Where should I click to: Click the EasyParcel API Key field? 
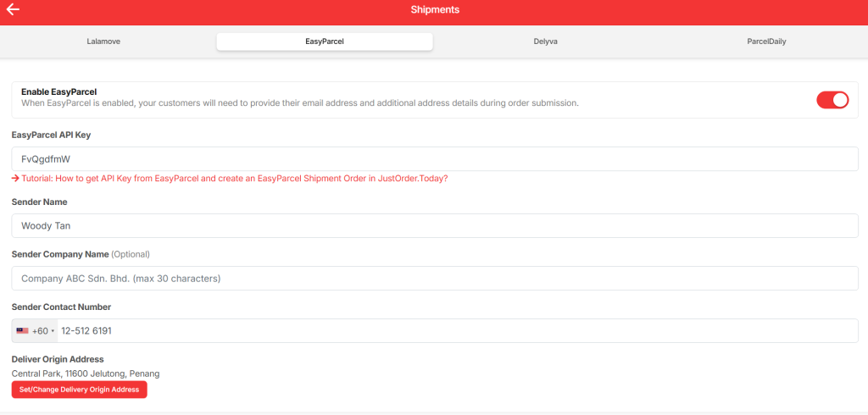tap(434, 158)
